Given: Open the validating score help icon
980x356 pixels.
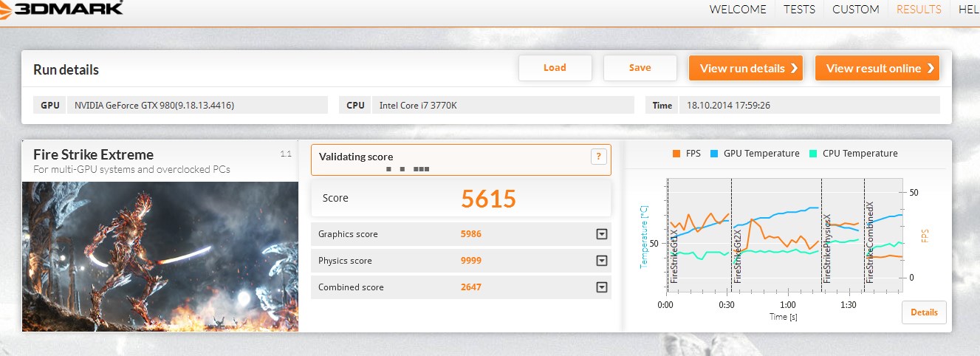Looking at the screenshot, I should click(599, 157).
